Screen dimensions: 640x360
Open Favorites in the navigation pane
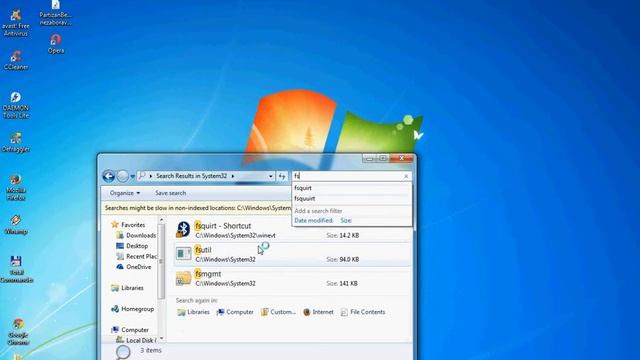coord(128,225)
